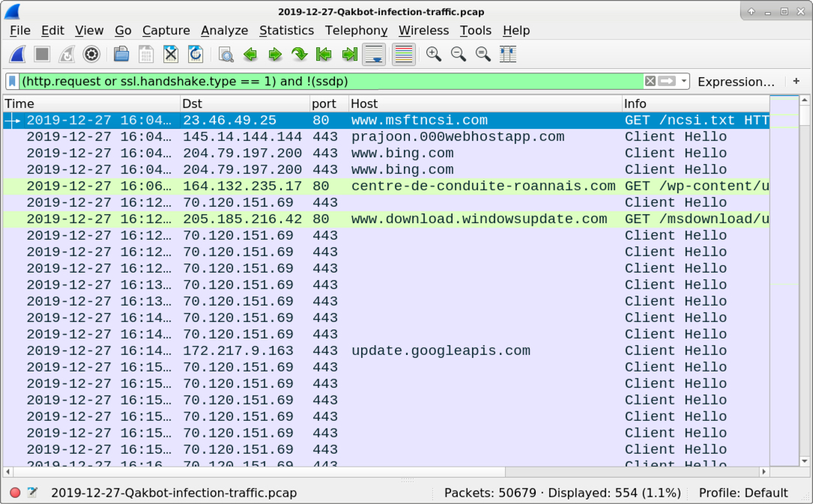Click the packet minimap color bar

point(784,280)
